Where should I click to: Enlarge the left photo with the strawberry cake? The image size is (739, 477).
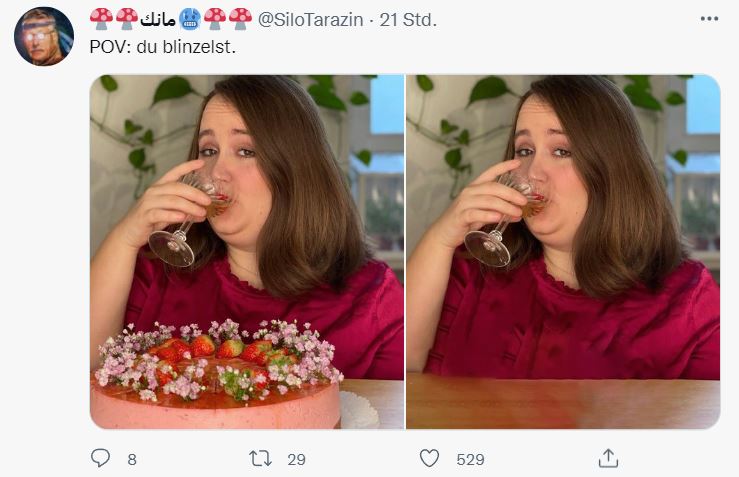[x=246, y=251]
